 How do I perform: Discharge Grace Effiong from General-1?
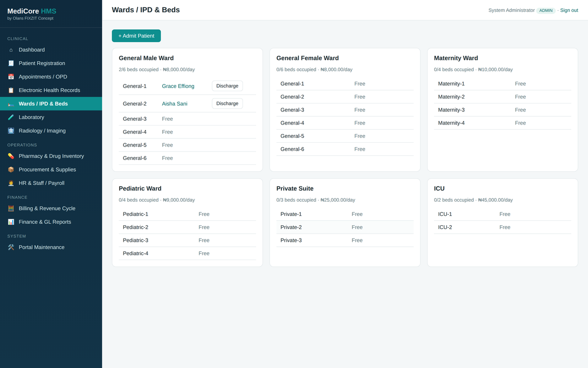tap(227, 86)
